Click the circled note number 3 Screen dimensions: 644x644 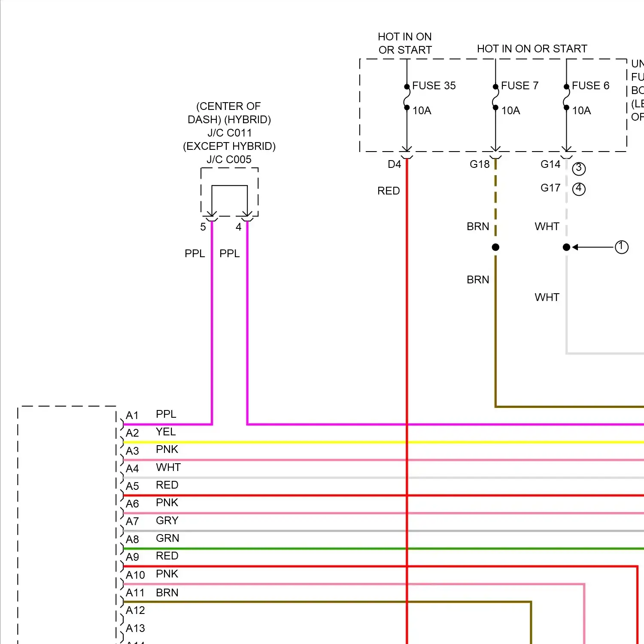click(579, 168)
